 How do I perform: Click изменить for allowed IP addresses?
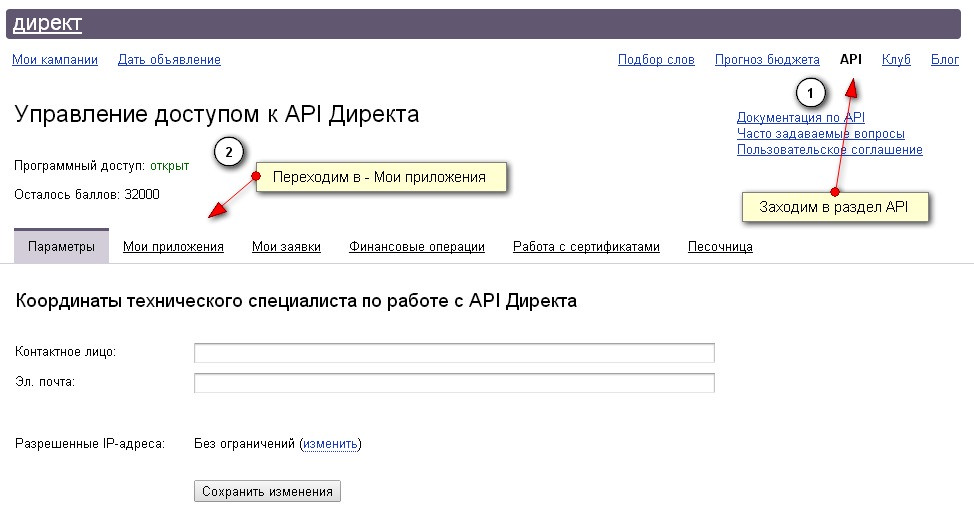pyautogui.click(x=330, y=444)
